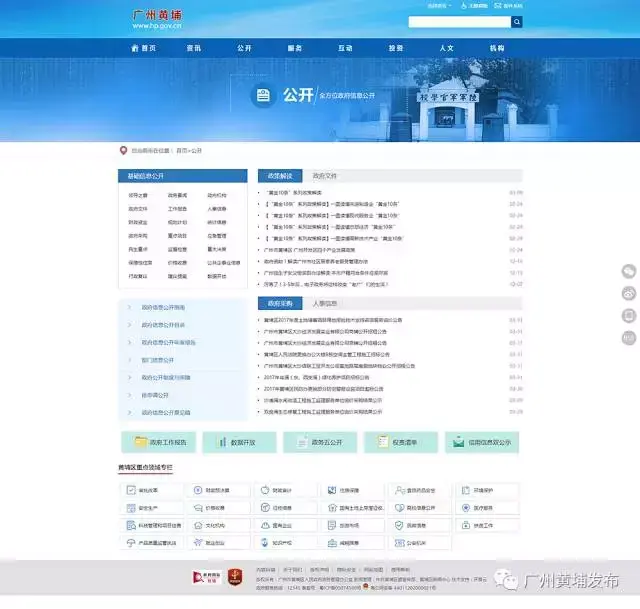Click the 广州黄埔 site logo
This screenshot has width=640, height=609.
pos(158,18)
